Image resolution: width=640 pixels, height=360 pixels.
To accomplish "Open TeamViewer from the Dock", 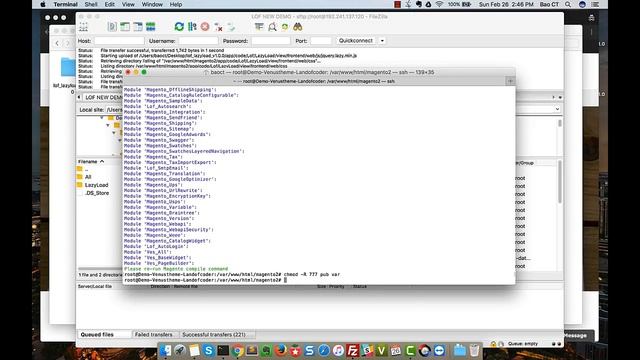I will 439,350.
